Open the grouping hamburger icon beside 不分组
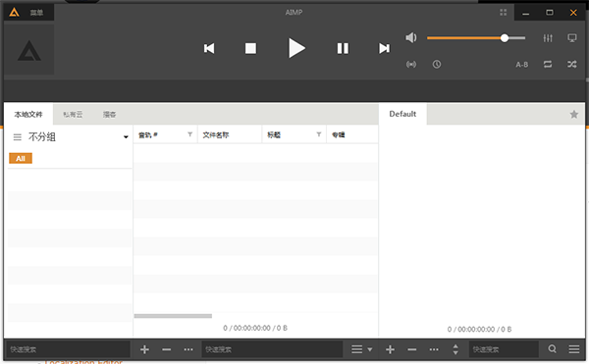Image resolution: width=589 pixels, height=364 pixels. (x=18, y=137)
